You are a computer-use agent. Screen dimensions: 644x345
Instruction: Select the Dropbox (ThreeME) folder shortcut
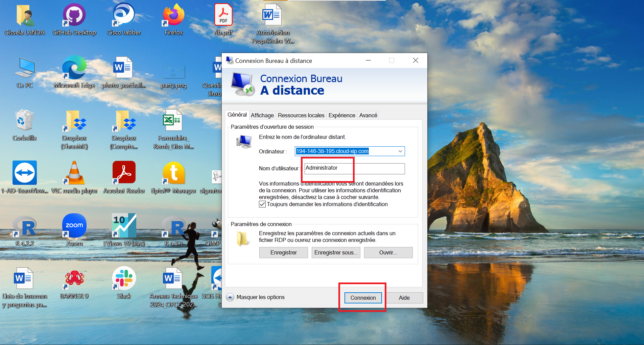tap(74, 121)
